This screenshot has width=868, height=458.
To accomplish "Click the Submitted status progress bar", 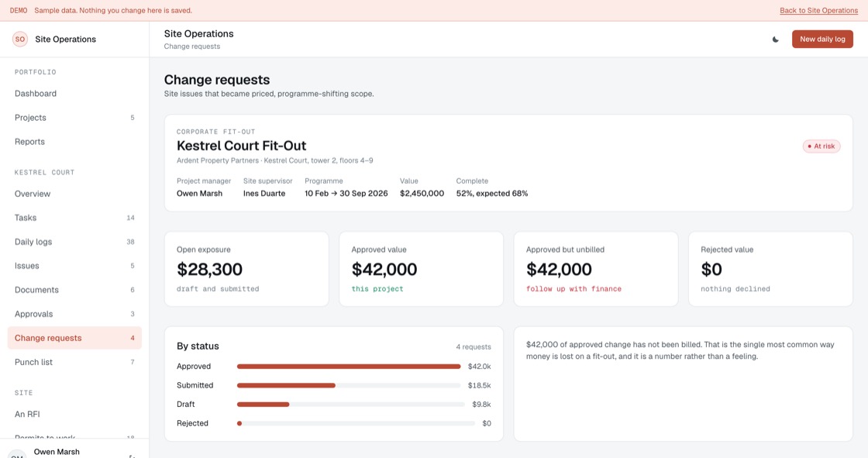I will (349, 385).
